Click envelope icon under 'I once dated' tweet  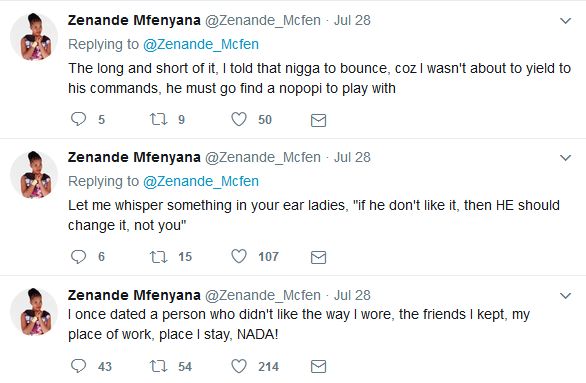(318, 367)
